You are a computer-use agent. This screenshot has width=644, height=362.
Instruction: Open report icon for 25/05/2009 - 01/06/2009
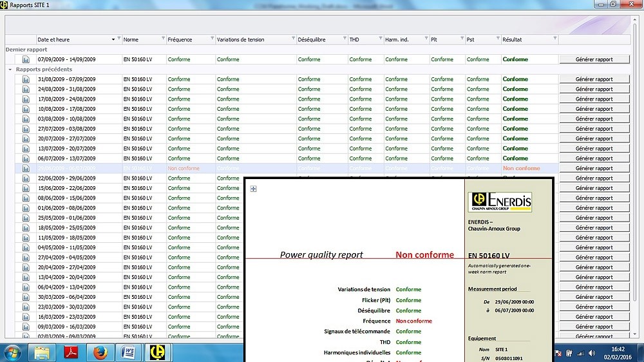(26, 218)
